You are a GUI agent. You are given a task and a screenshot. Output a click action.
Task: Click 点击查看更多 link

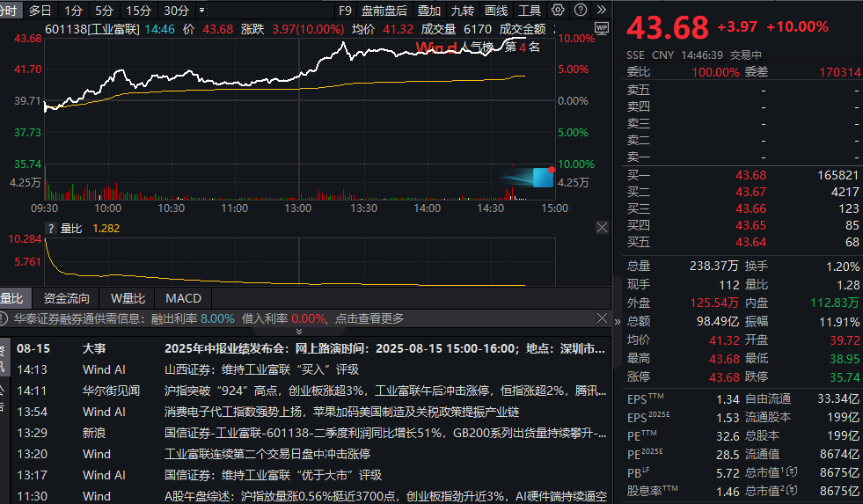coord(369,318)
